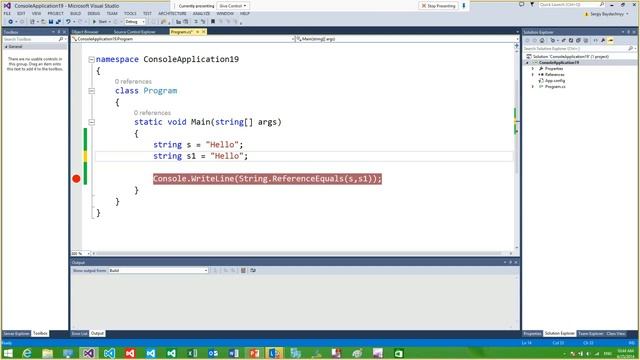This screenshot has width=640, height=360.
Task: Expand the References node in Solution Explorer
Action: (533, 75)
